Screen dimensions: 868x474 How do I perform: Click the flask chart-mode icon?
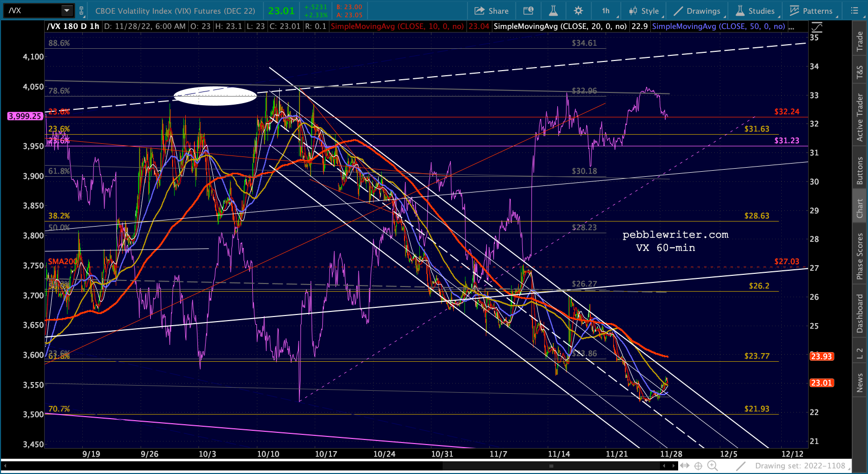pos(553,11)
